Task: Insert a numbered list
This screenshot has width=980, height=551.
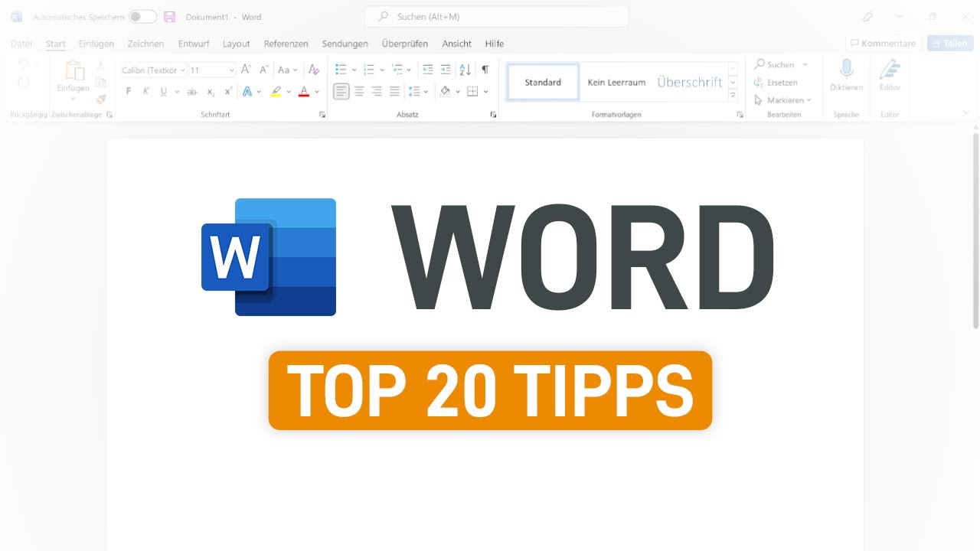Action: (x=369, y=70)
